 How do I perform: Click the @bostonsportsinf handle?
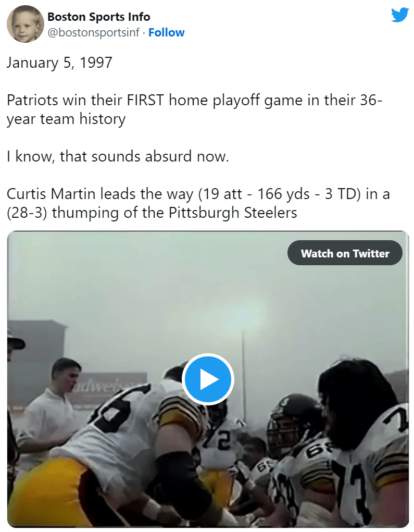pyautogui.click(x=93, y=32)
